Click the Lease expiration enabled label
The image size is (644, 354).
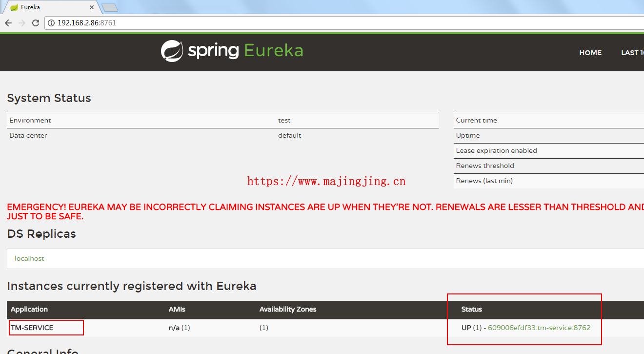pyautogui.click(x=497, y=150)
